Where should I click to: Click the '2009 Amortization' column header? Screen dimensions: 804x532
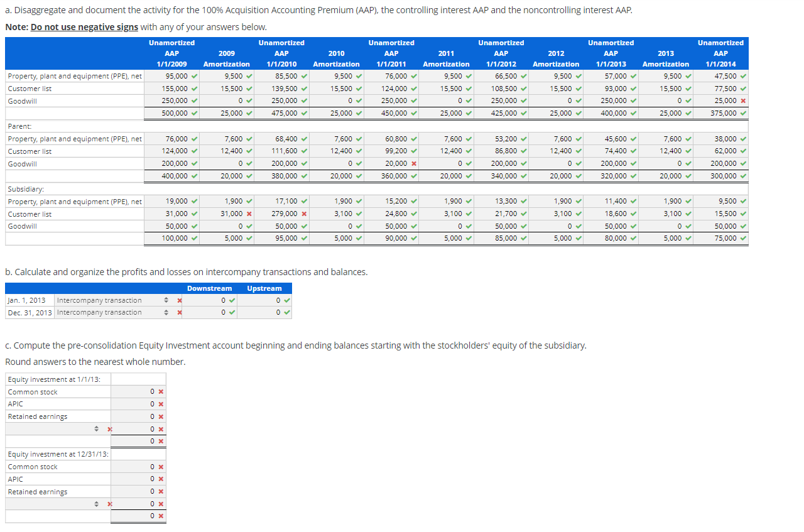(x=227, y=58)
